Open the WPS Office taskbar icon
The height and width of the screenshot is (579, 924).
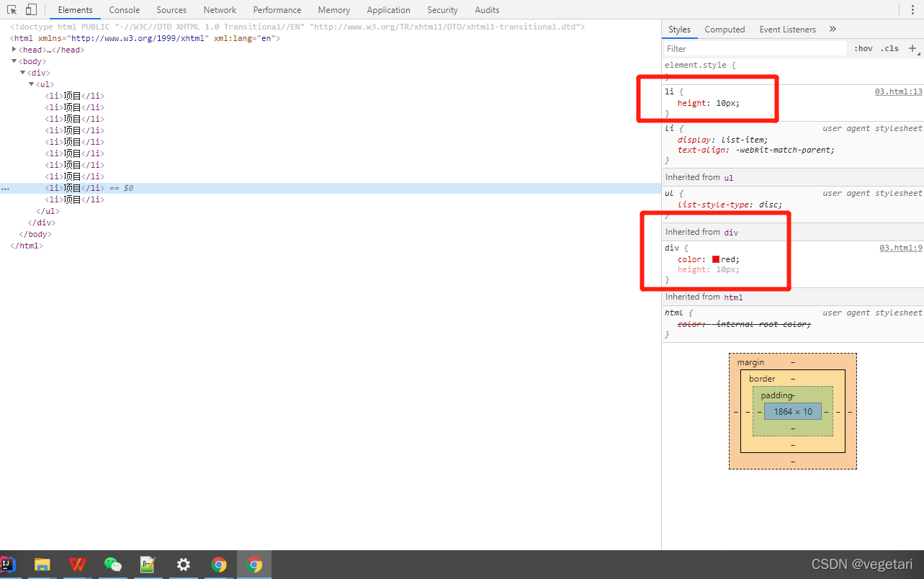pos(77,565)
